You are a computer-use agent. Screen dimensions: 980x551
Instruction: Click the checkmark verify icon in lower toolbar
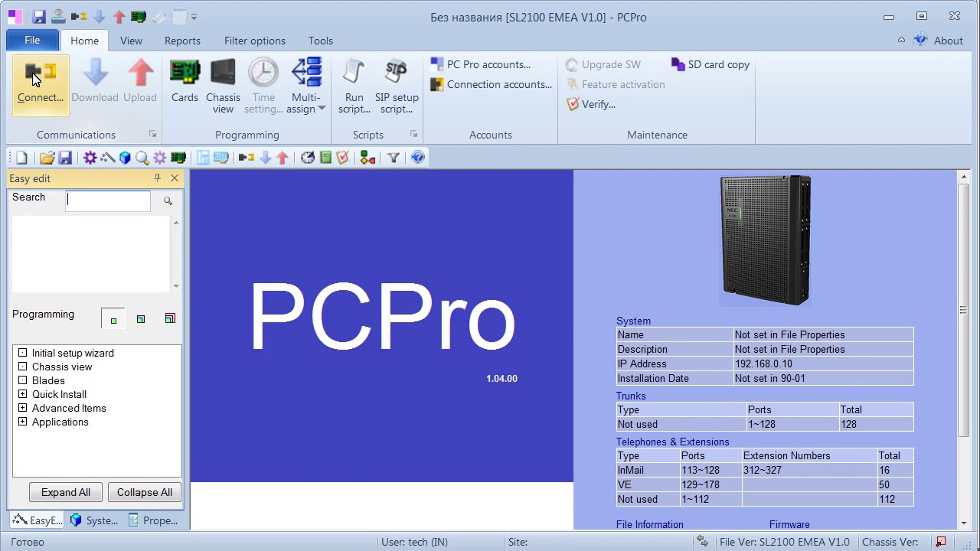[342, 158]
